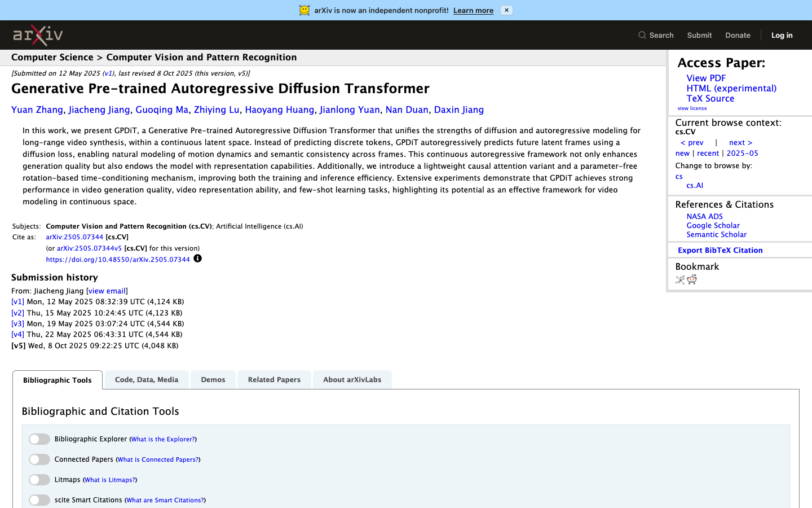The height and width of the screenshot is (508, 812).
Task: Open author Guoqing Ma's link
Action: pos(162,110)
